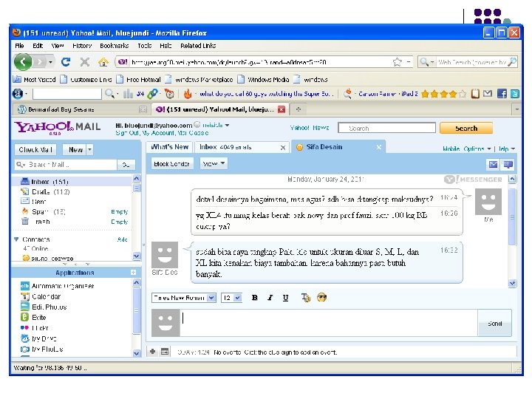Reload the page with the refresh icon
532x399 pixels.
(66, 62)
